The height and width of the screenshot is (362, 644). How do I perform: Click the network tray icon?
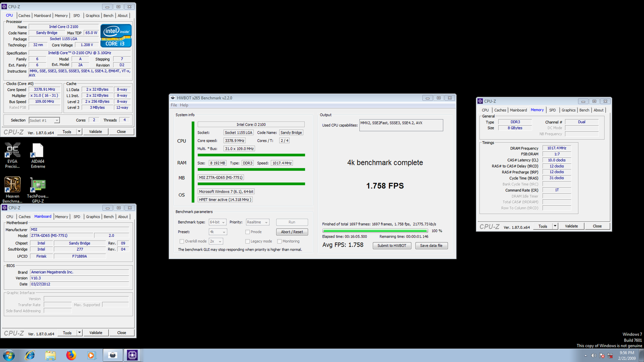pos(610,356)
